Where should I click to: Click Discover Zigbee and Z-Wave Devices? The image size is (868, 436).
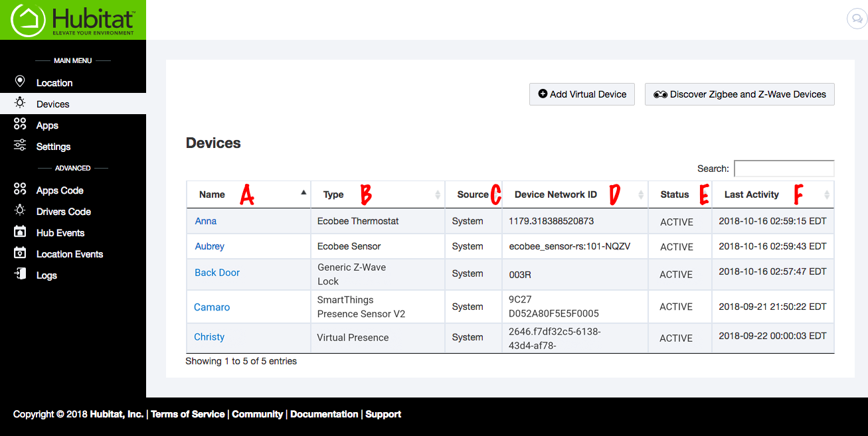[x=739, y=94]
